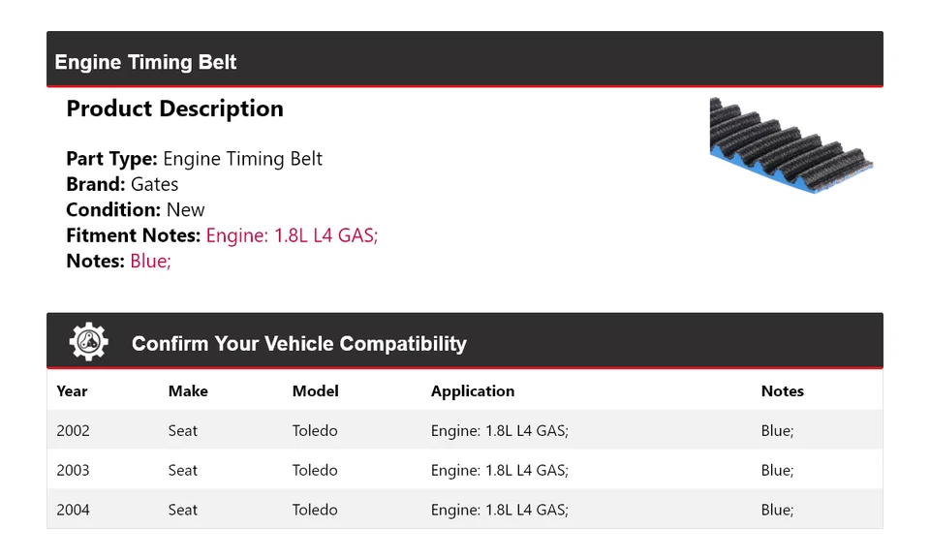Viewport: 930px width, 560px height.
Task: Click the Notes column header
Action: pos(782,391)
